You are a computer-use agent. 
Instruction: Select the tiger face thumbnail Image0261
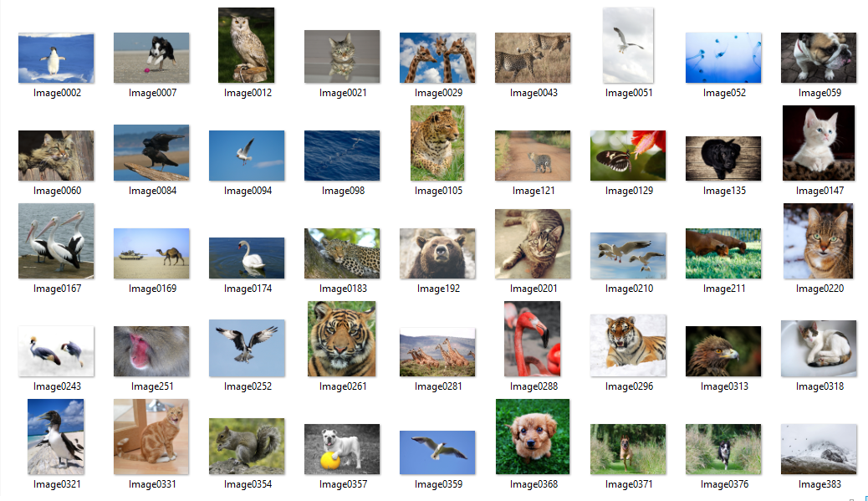coord(342,339)
